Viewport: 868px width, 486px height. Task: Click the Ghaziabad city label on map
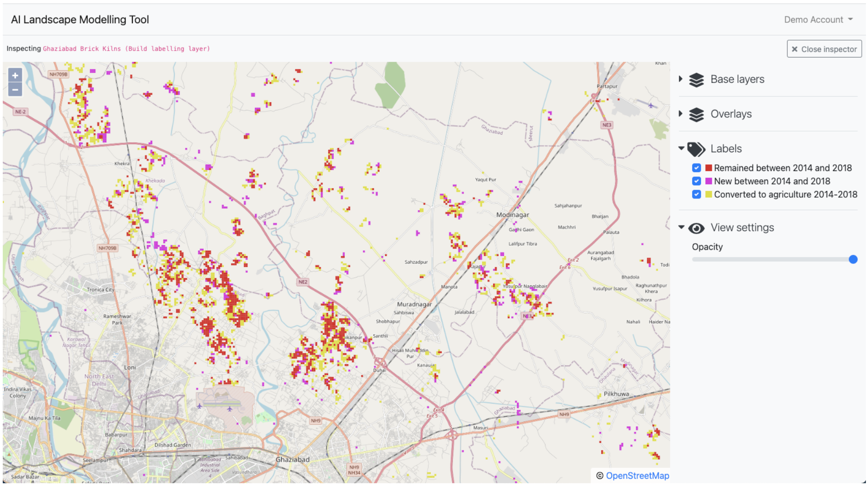[x=293, y=459]
